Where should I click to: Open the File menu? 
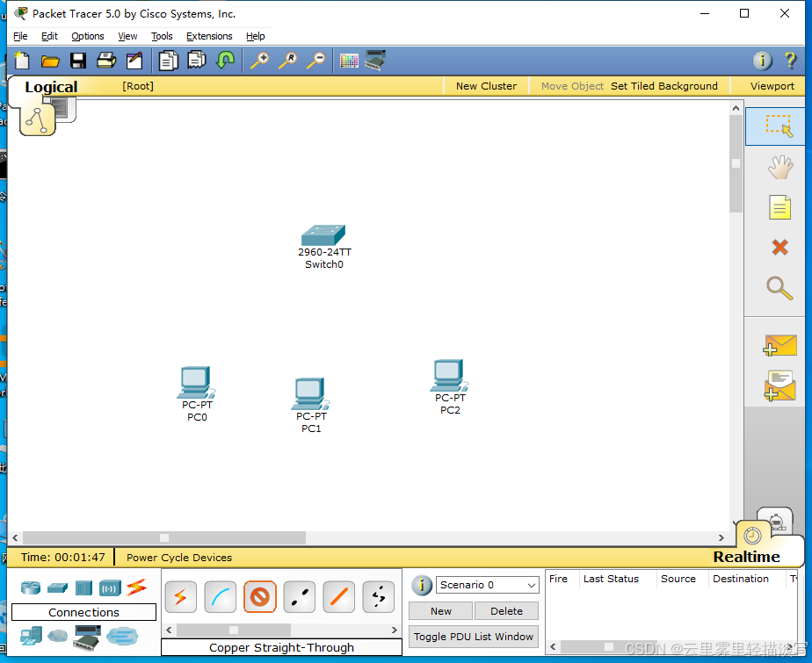(x=21, y=36)
